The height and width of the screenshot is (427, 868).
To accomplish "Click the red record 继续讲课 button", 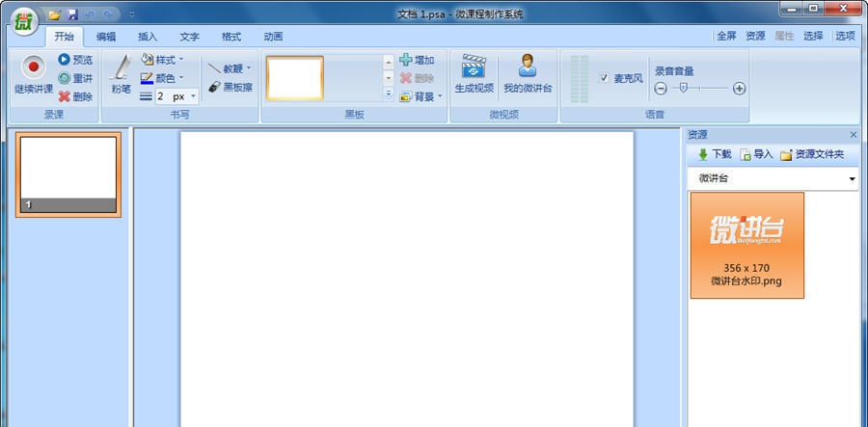I will pos(33,74).
